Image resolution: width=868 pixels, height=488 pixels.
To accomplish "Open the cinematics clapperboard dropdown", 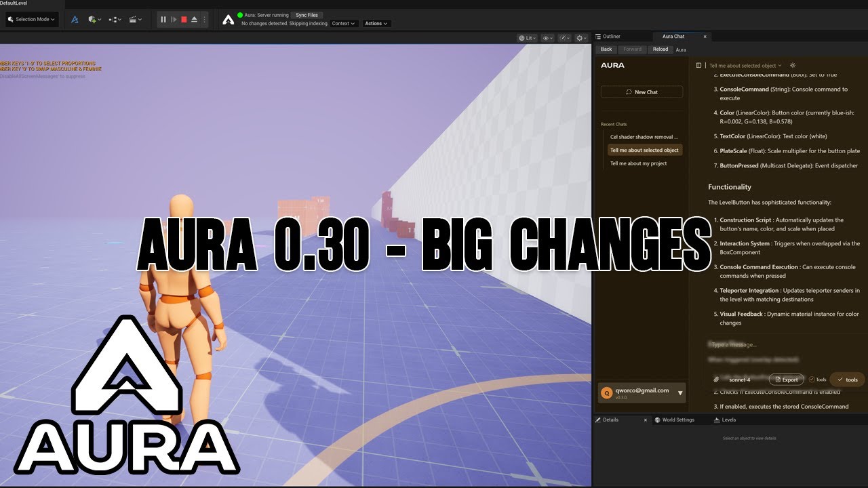I will tap(135, 20).
